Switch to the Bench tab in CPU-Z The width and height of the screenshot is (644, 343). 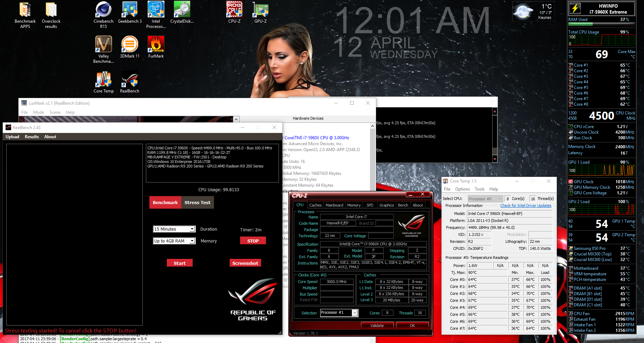403,205
